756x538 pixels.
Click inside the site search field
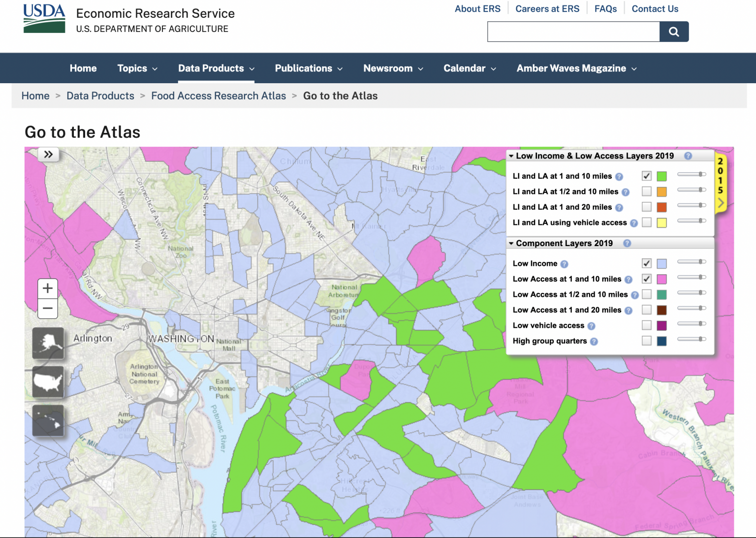point(573,32)
